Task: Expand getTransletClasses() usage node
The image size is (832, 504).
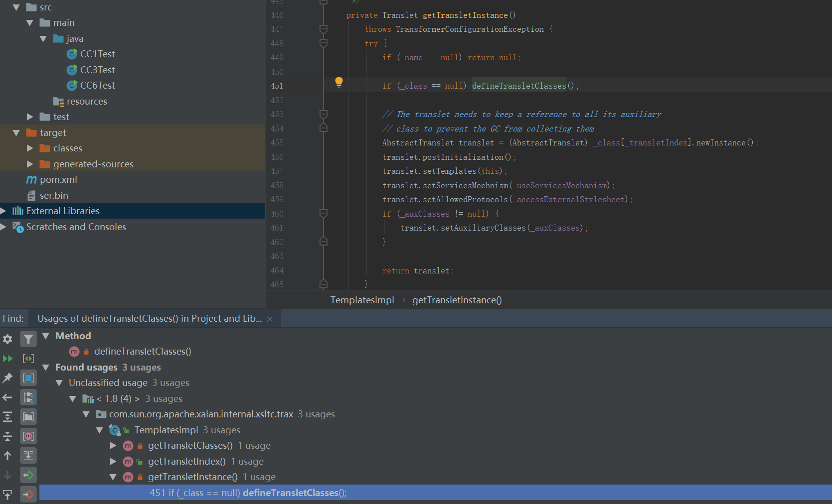Action: click(x=113, y=446)
